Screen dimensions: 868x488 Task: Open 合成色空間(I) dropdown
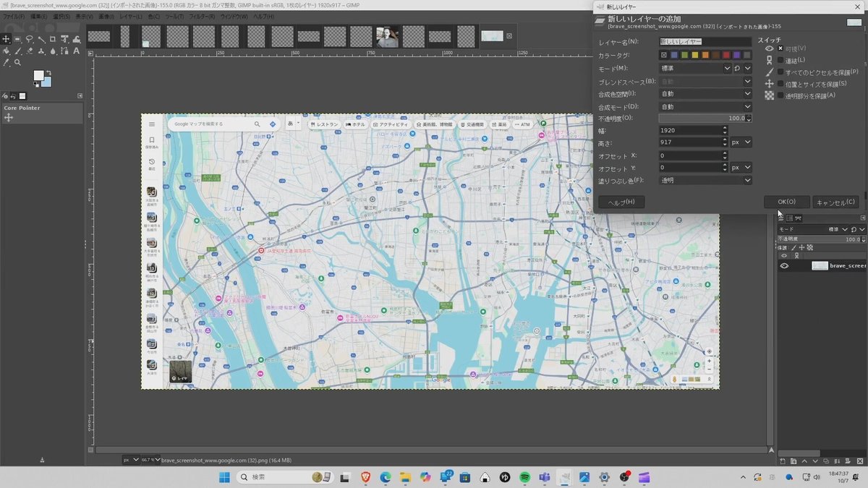coord(705,94)
